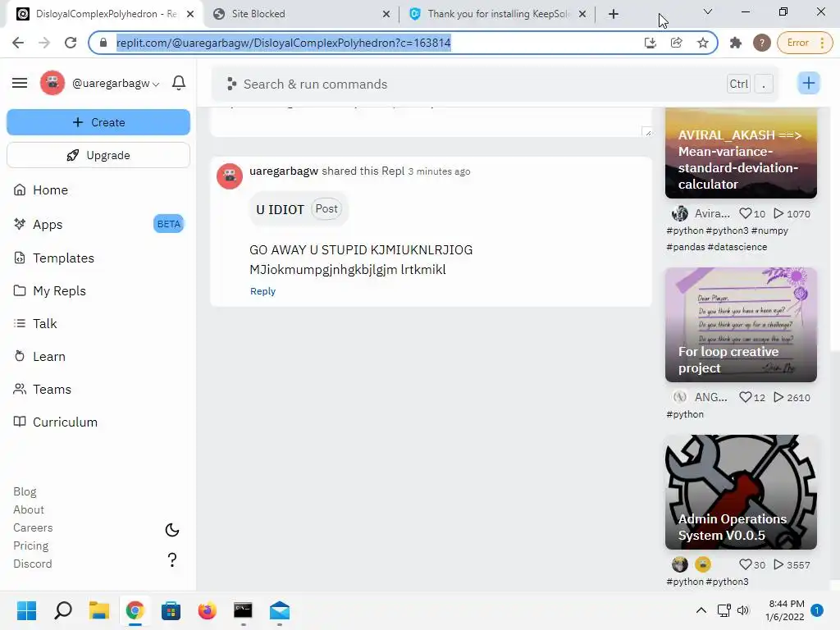Click the post author avatar

(x=230, y=176)
